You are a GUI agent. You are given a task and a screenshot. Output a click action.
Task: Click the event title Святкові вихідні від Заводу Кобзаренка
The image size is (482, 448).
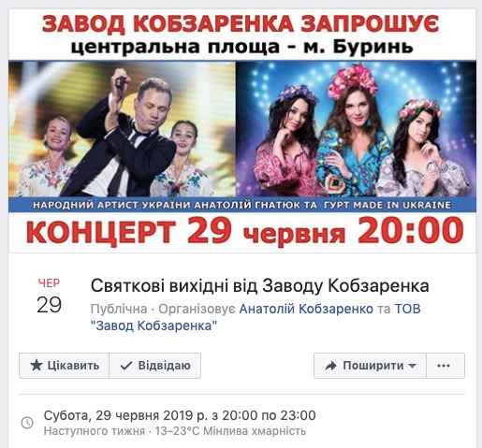260,285
